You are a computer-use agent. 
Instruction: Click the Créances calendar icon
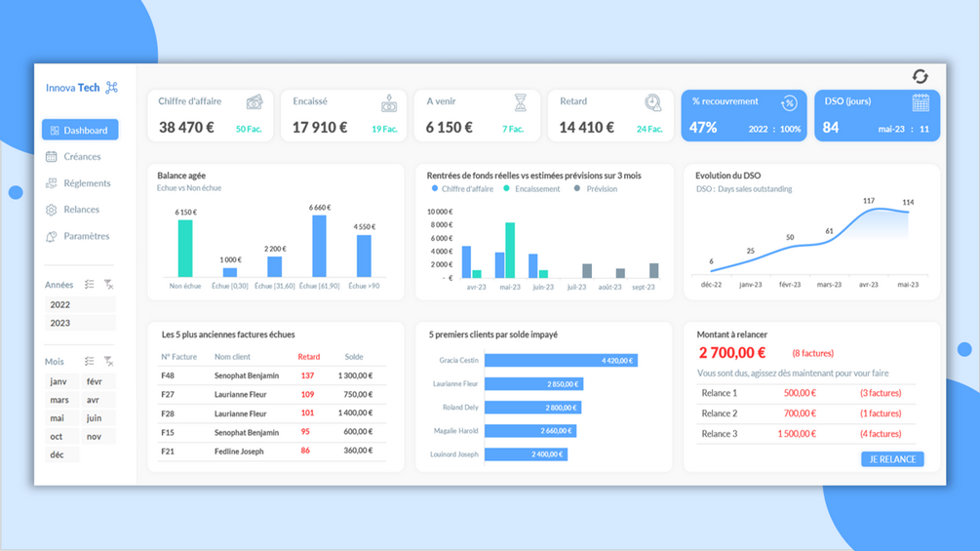pyautogui.click(x=52, y=157)
